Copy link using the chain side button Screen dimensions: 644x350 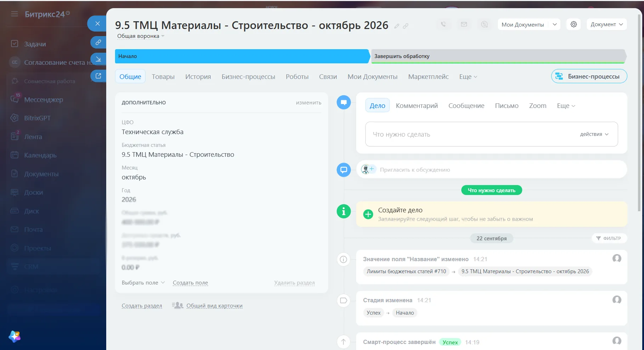(x=98, y=42)
